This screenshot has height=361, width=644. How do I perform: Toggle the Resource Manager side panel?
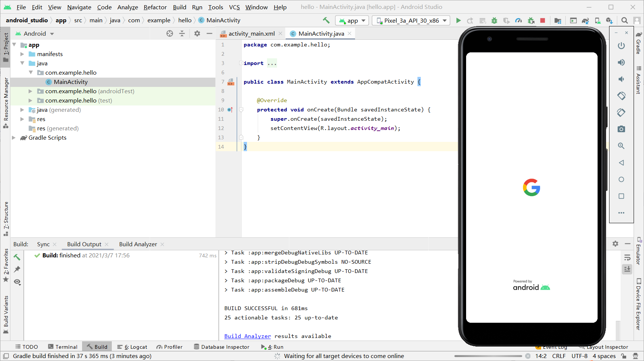click(x=6, y=103)
